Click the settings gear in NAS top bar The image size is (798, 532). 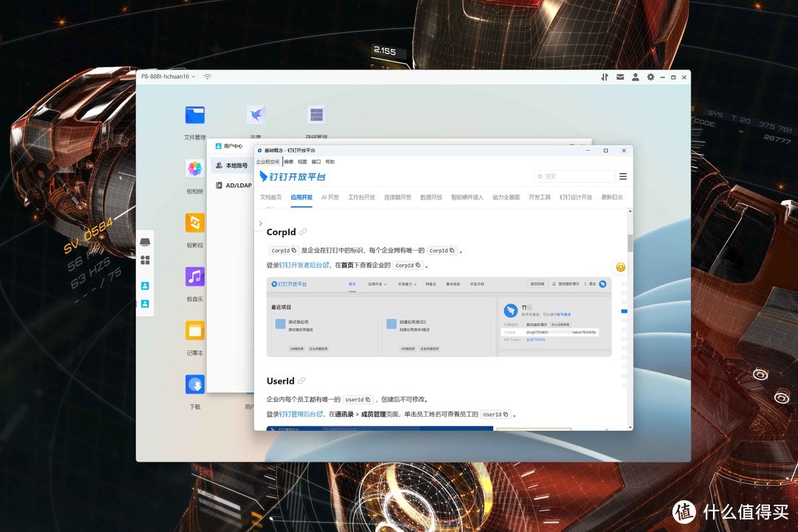(x=650, y=77)
